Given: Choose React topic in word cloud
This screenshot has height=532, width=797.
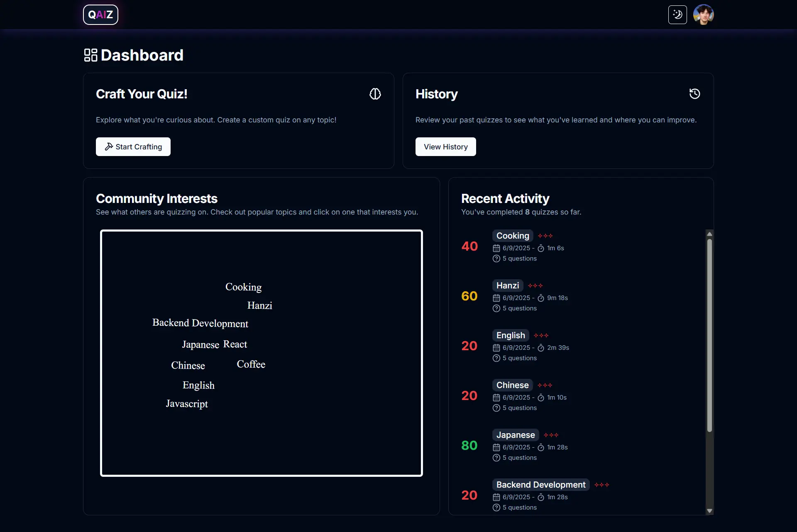Looking at the screenshot, I should 235,344.
